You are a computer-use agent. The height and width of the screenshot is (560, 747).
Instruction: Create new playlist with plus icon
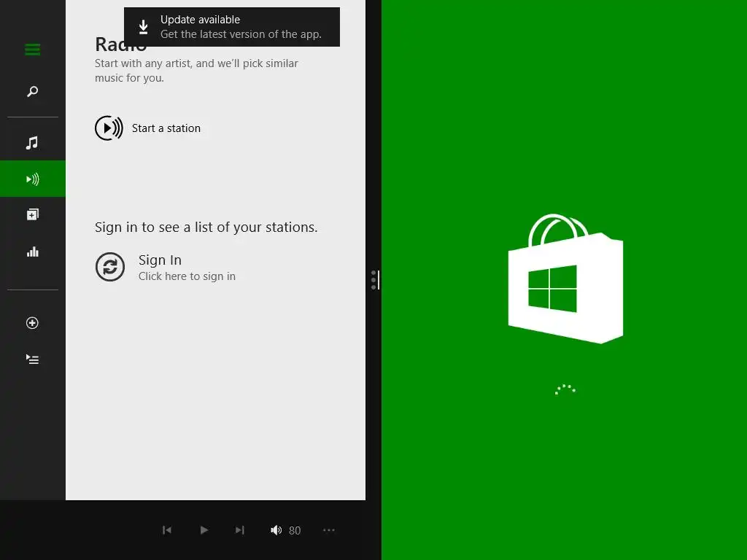(x=32, y=323)
